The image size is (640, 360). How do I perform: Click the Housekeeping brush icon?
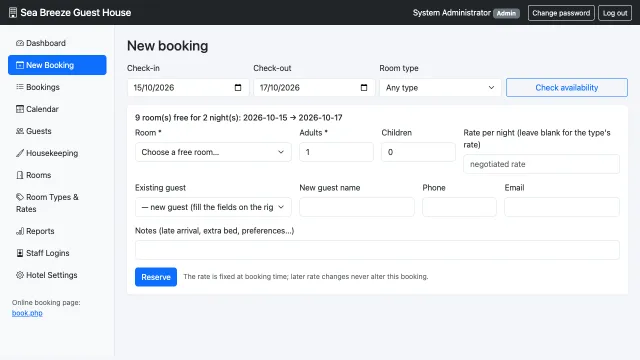20,153
